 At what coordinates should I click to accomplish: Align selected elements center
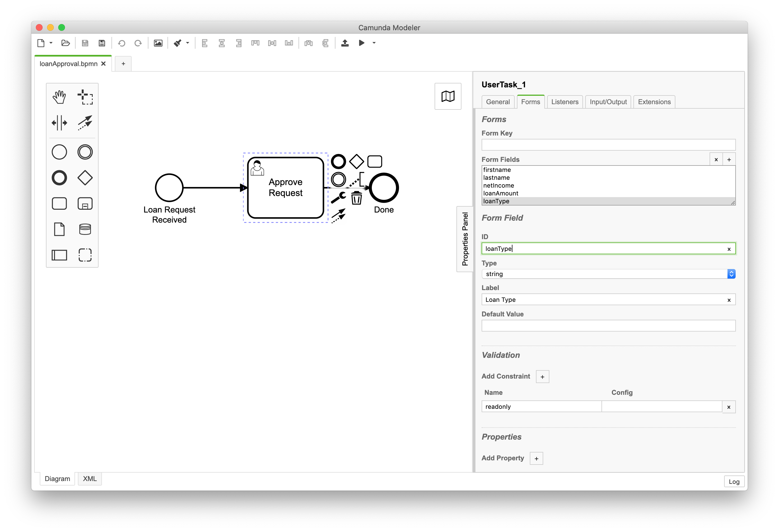(221, 43)
